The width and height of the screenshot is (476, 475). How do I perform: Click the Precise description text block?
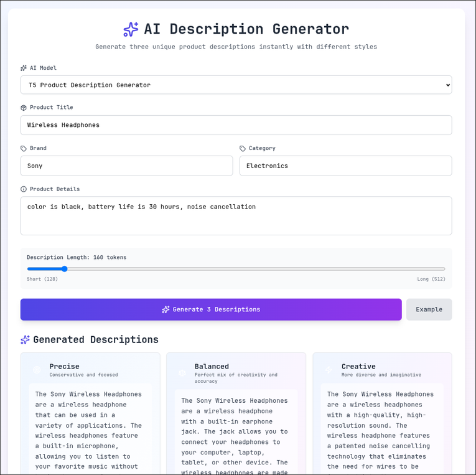[90, 429]
